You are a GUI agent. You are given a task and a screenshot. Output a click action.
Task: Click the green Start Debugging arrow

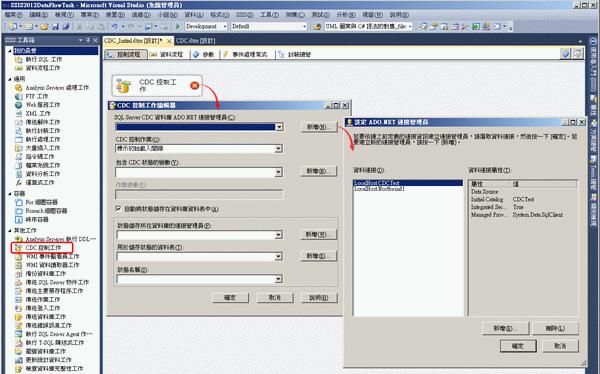tap(178, 26)
